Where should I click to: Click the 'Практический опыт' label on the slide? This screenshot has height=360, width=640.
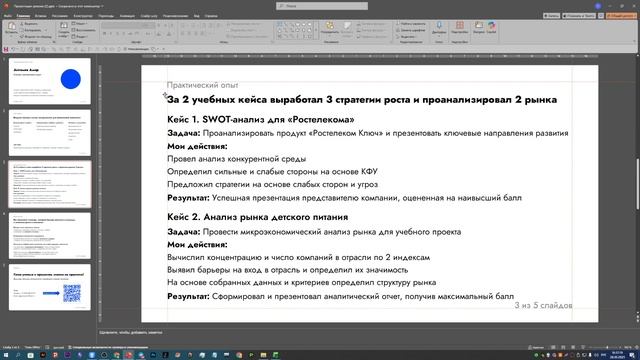[x=202, y=85]
